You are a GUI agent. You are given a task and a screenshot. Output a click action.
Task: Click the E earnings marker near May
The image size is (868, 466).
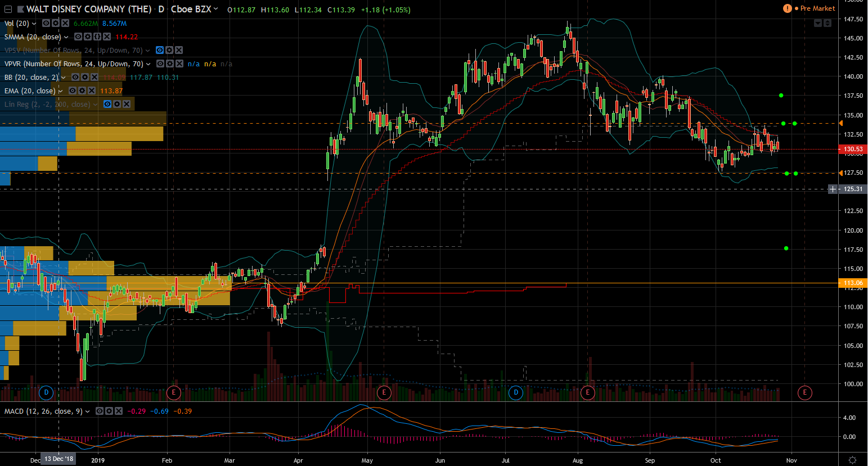point(384,392)
